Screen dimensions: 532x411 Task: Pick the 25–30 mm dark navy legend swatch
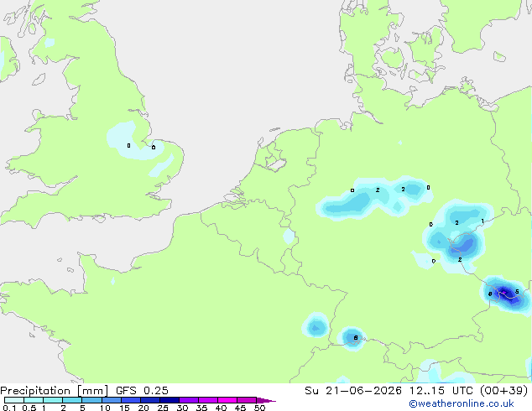(170, 400)
